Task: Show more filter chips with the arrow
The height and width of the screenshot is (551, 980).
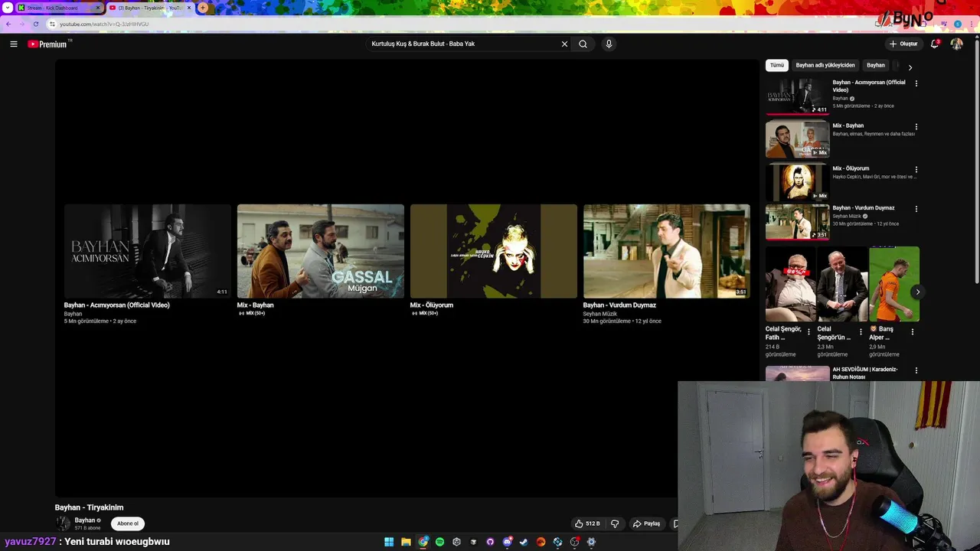Action: [x=910, y=67]
